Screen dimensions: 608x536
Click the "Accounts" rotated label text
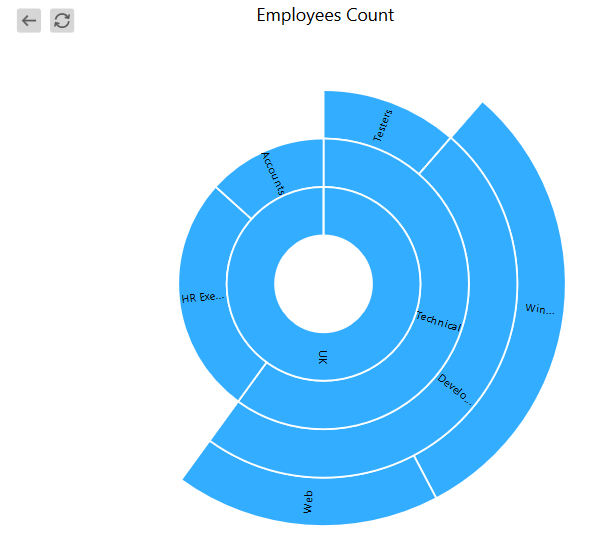pos(273,172)
